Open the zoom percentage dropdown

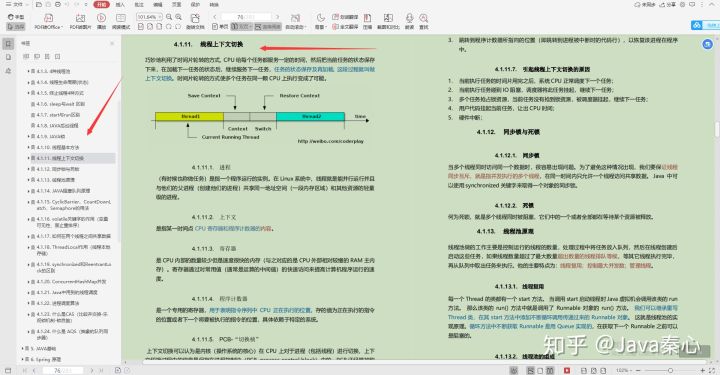pyautogui.click(x=149, y=17)
